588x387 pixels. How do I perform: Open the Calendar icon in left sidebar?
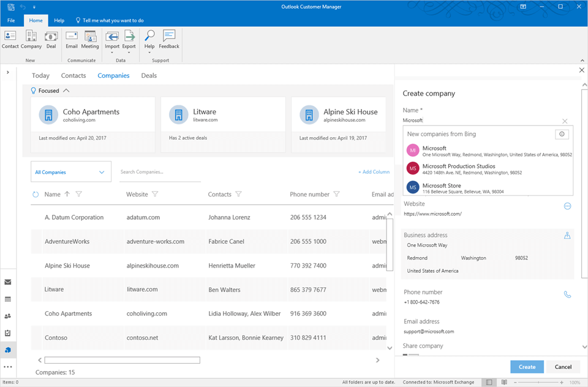[8, 299]
